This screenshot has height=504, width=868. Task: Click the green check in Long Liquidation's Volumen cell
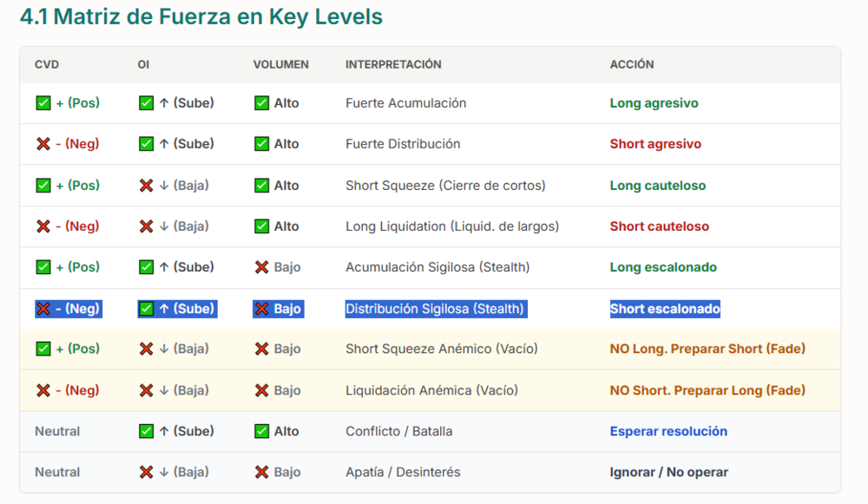[261, 226]
